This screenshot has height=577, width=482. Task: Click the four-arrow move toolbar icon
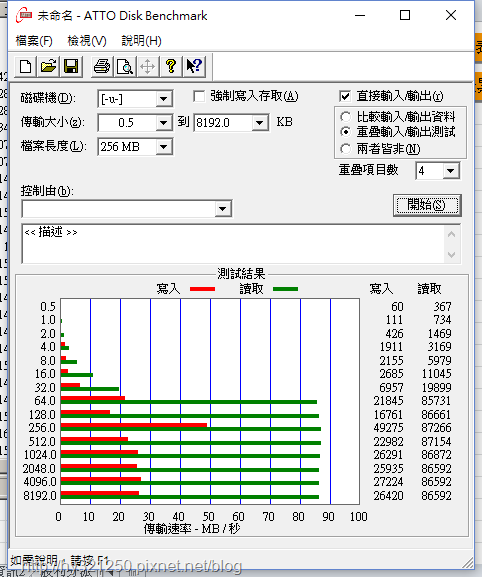click(148, 67)
